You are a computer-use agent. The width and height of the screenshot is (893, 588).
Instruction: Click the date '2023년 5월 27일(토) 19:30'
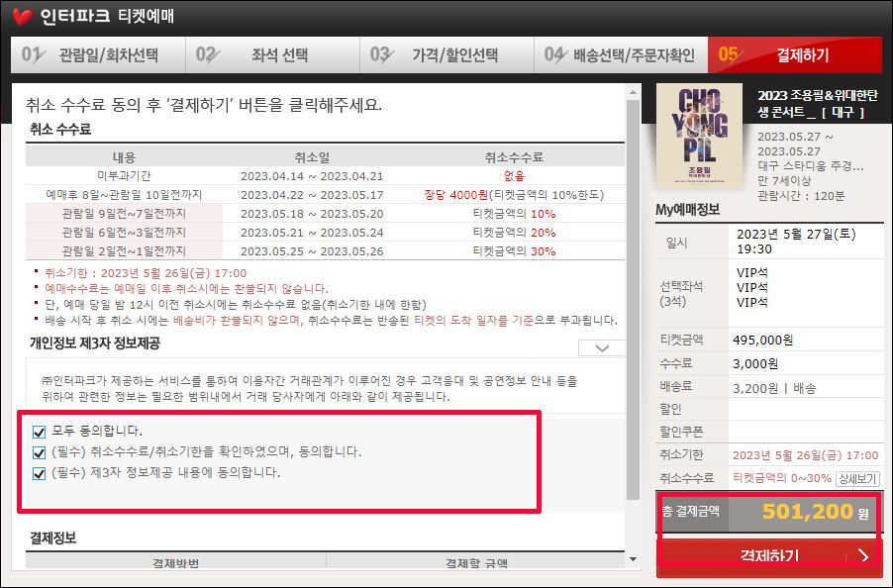(x=796, y=242)
